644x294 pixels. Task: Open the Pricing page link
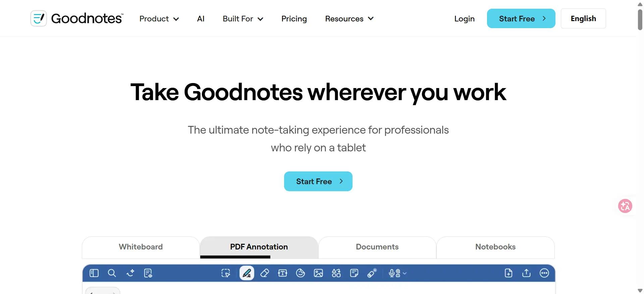pos(294,19)
